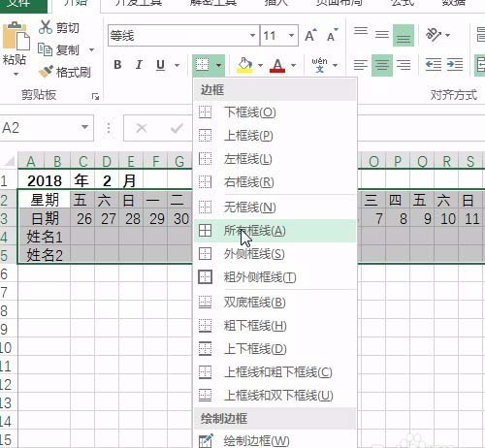The image size is (485, 448).
Task: Click the yellow fill color bar
Action: coord(244,71)
